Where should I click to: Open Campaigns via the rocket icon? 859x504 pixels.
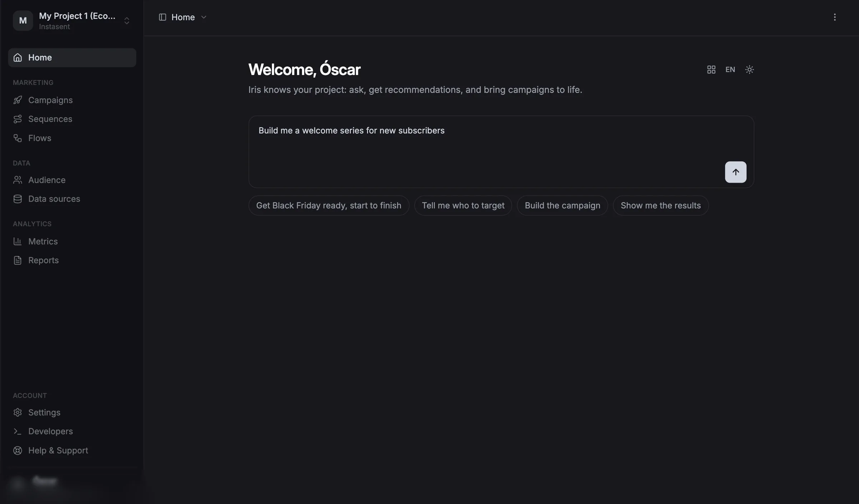pos(18,100)
